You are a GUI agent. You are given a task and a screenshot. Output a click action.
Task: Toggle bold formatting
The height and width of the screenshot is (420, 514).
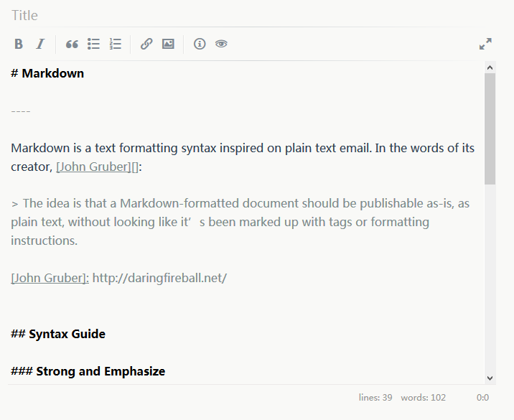pyautogui.click(x=19, y=44)
